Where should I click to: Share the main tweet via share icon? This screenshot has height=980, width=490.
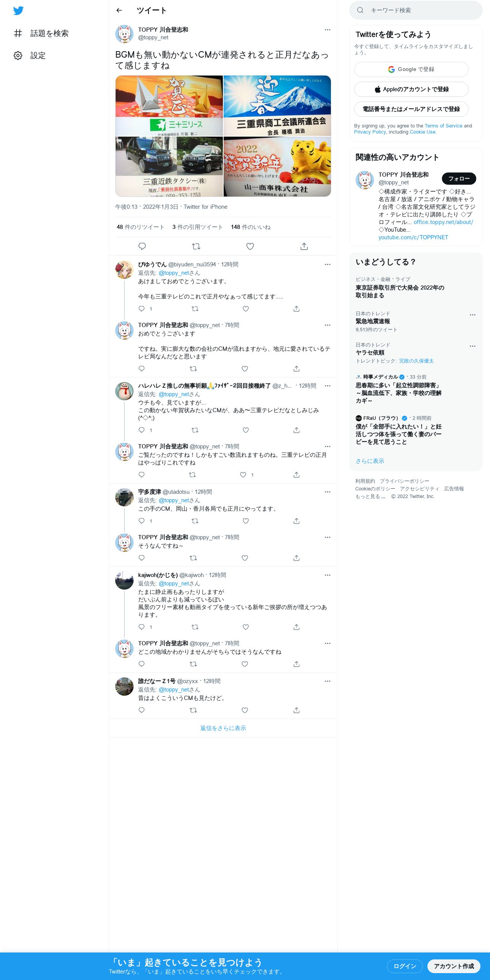tap(304, 247)
